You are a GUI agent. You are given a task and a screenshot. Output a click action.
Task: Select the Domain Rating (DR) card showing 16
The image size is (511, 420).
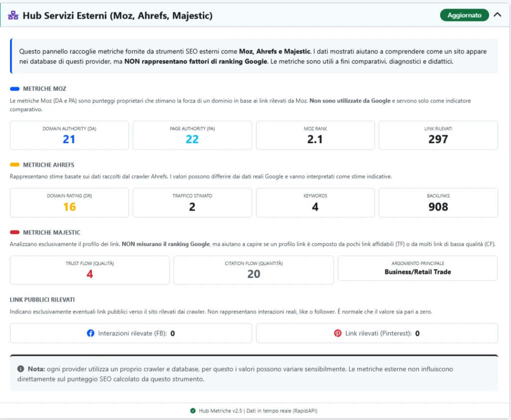[69, 203]
